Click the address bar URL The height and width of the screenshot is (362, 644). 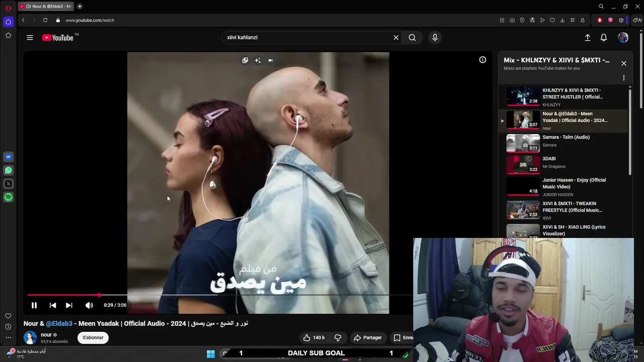(90, 20)
